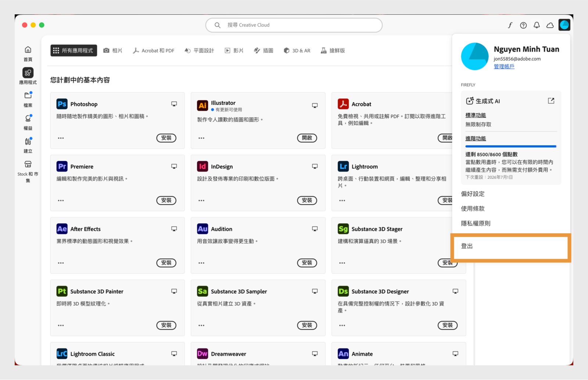Viewport: 588px width, 380px height.
Task: Open 偏好設定 in account menu
Action: pyautogui.click(x=473, y=194)
